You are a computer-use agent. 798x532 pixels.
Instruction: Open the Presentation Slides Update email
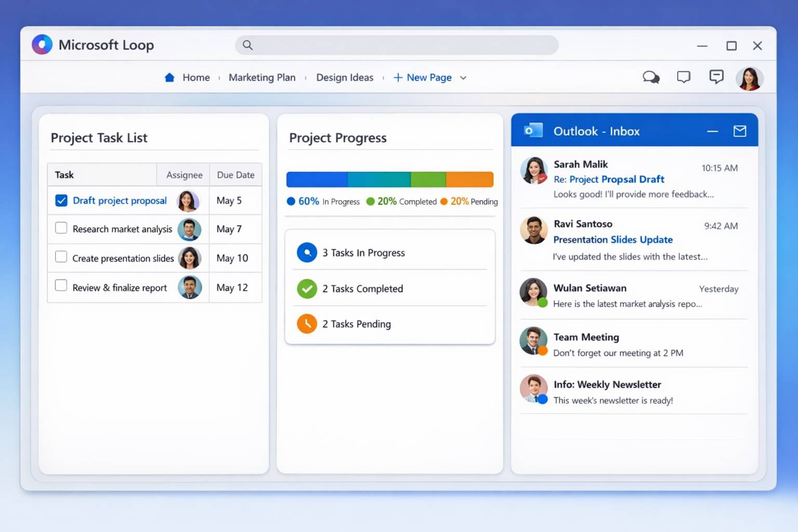click(613, 240)
